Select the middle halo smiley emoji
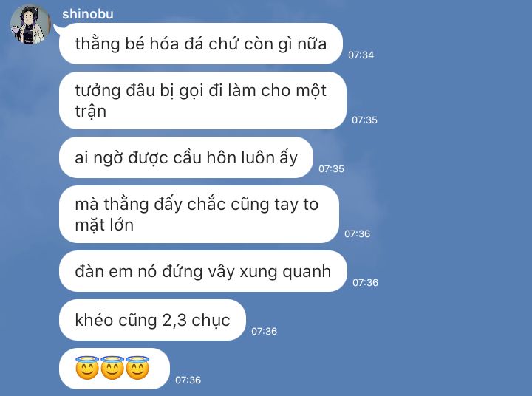The image size is (532, 396). [x=112, y=368]
